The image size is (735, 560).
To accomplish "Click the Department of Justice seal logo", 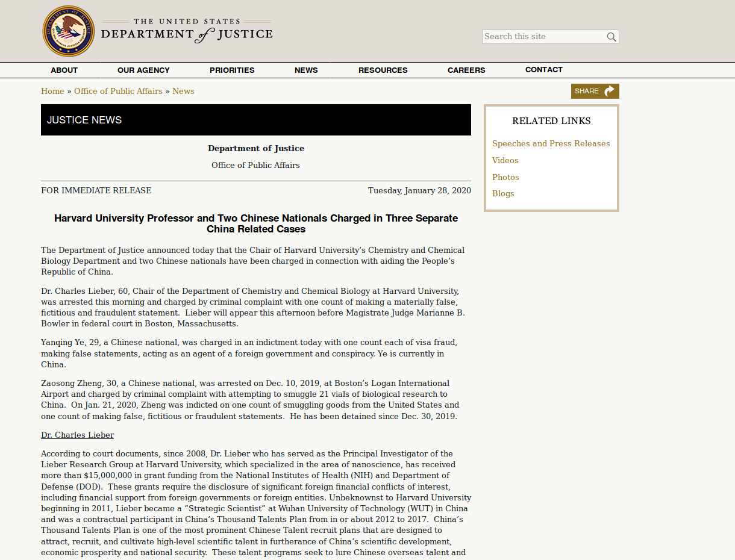I will (69, 31).
